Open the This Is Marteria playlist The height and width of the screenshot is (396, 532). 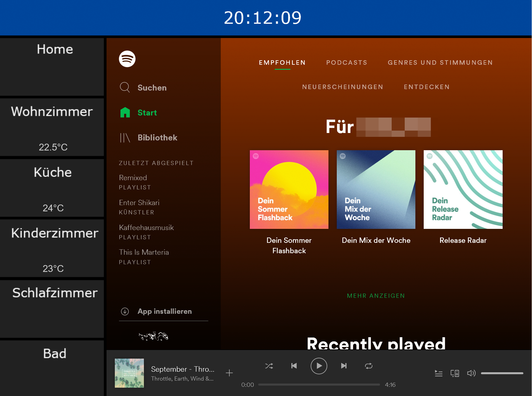(x=144, y=257)
